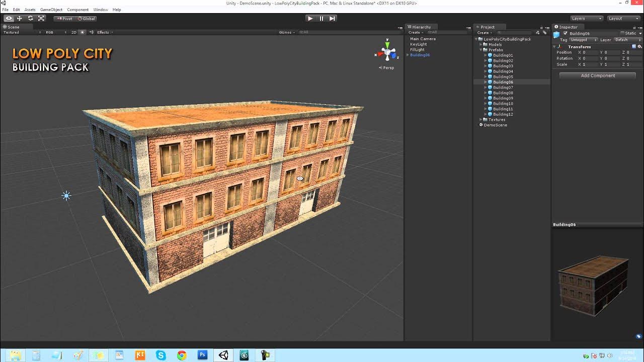The height and width of the screenshot is (362, 644).
Task: Open the Textured draw mode dropdown
Action: (x=22, y=32)
